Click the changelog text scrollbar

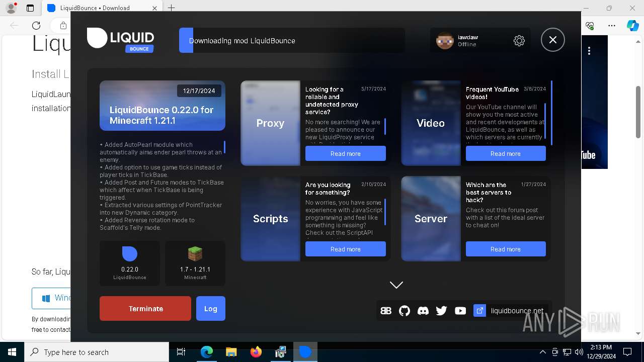(224, 147)
